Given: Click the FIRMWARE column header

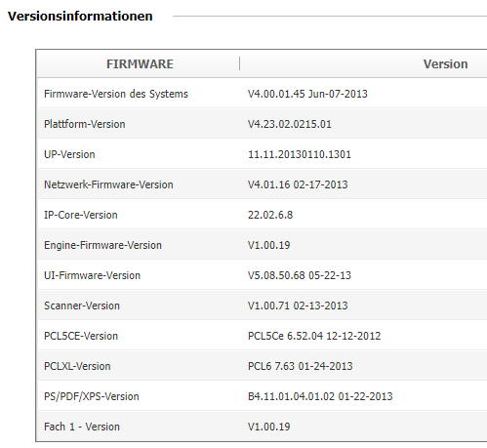Looking at the screenshot, I should tap(140, 64).
